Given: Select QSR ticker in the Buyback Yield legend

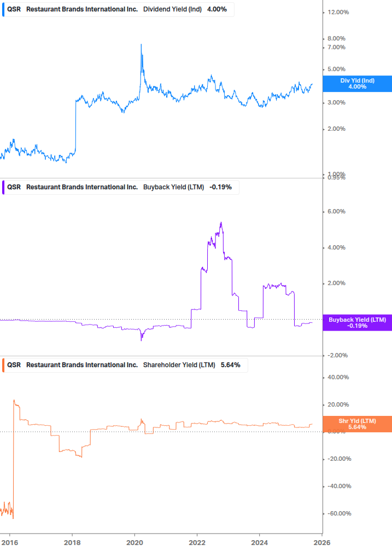Looking at the screenshot, I should click(14, 187).
